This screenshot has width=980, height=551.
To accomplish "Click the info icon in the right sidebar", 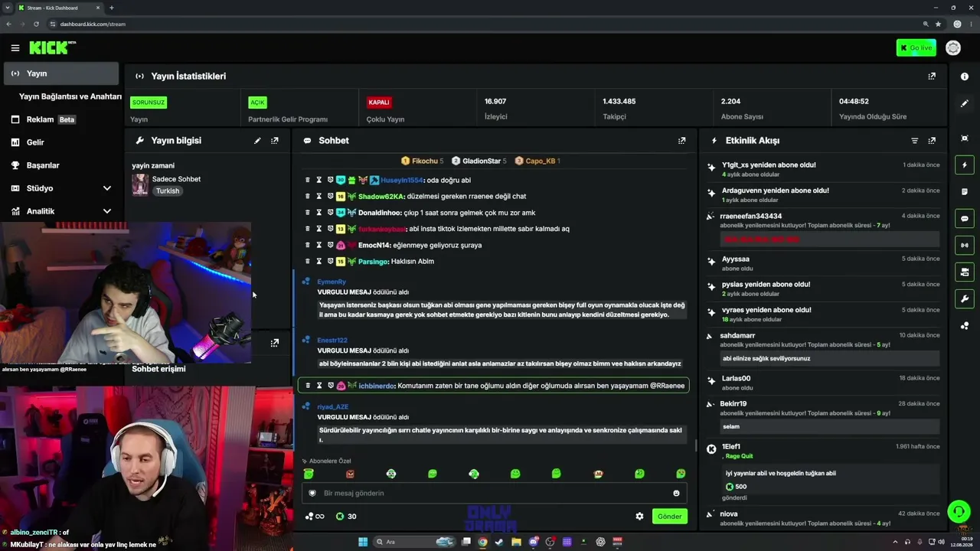I will point(965,77).
